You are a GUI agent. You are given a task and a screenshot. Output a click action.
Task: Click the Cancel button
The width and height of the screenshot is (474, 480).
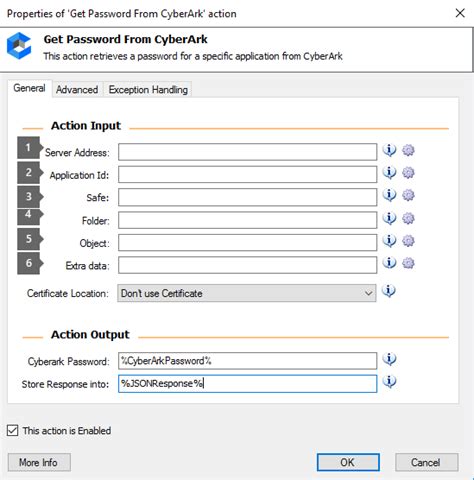tap(426, 462)
